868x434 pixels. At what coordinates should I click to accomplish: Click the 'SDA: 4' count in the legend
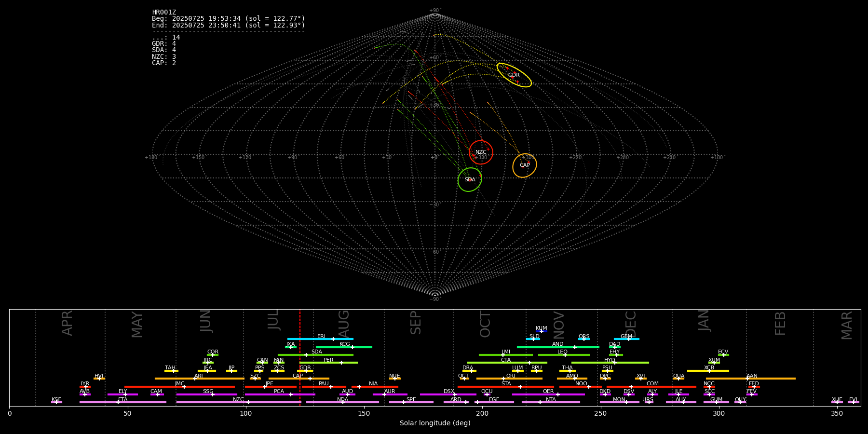164,50
